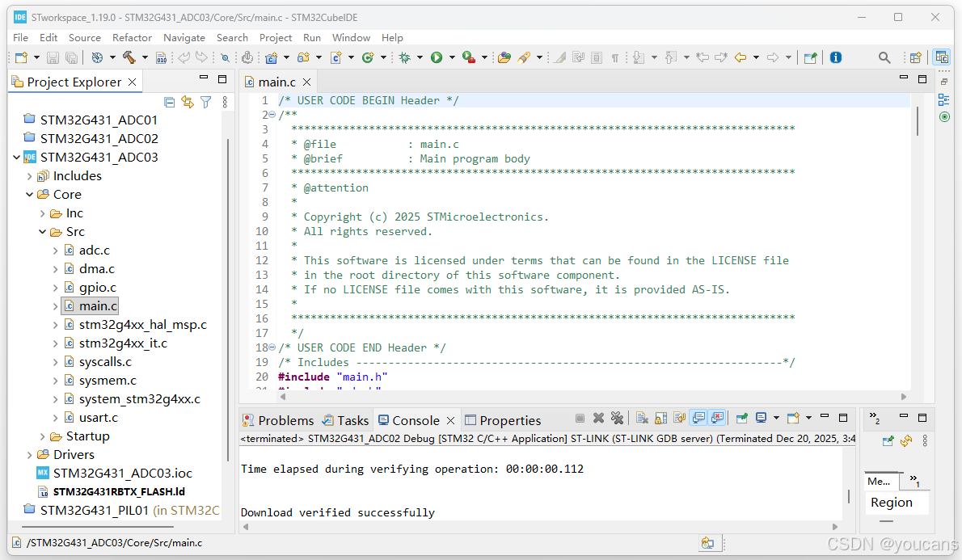Collapse the STM32G431_ADC03 project

[16, 158]
